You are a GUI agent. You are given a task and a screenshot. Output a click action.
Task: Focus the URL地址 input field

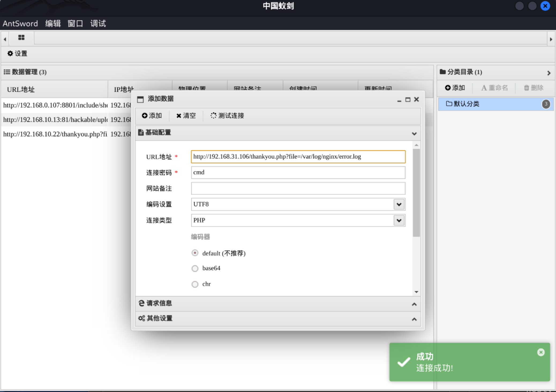point(298,157)
